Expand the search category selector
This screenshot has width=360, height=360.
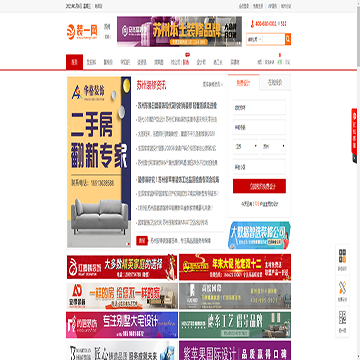[255, 40]
